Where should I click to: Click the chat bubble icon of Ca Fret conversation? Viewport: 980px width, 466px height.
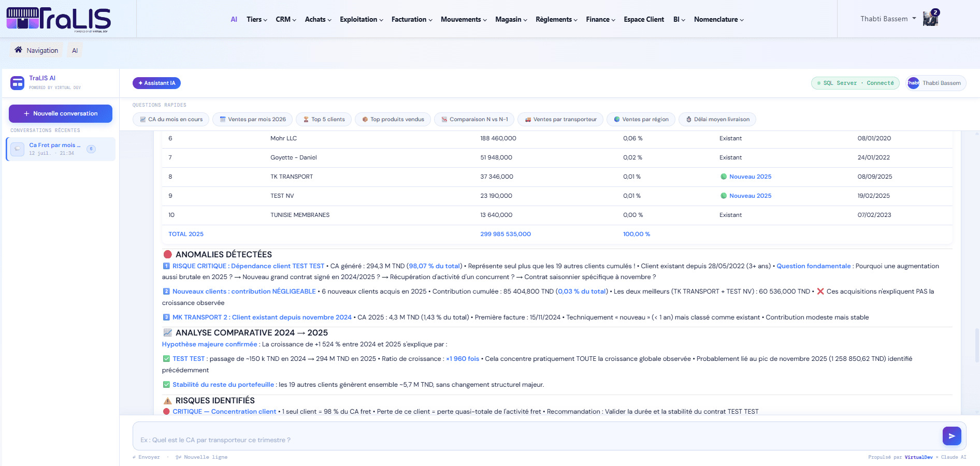point(18,149)
